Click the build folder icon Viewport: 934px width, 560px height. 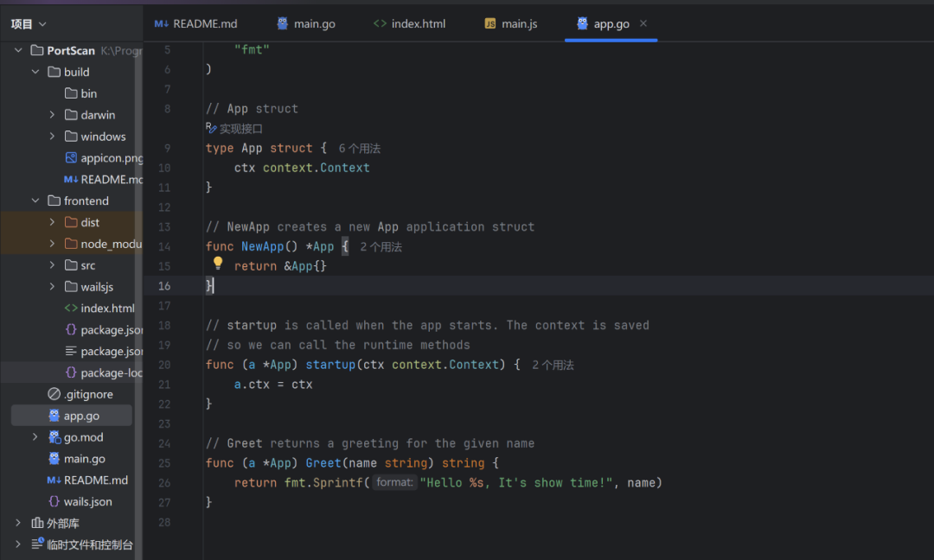click(x=54, y=72)
